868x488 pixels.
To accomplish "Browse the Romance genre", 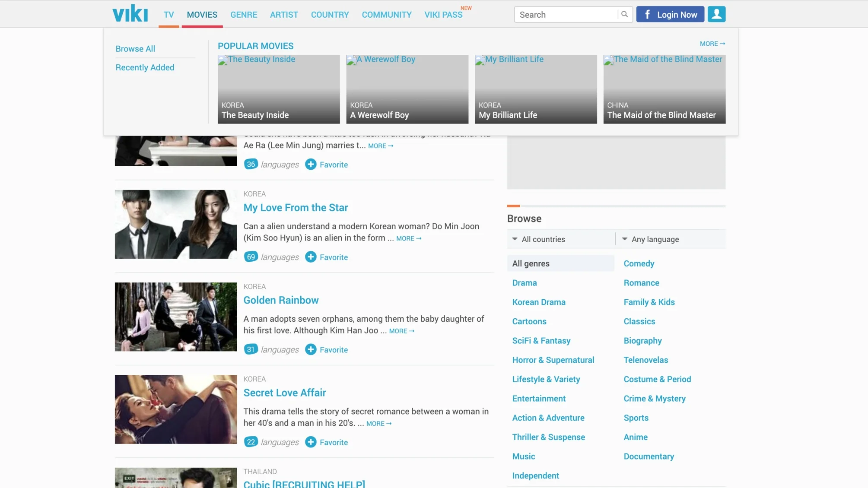I will pyautogui.click(x=641, y=283).
